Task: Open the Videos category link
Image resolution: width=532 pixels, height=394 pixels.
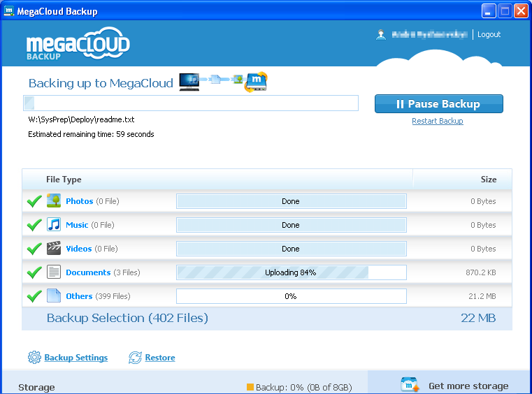Action: click(x=79, y=249)
